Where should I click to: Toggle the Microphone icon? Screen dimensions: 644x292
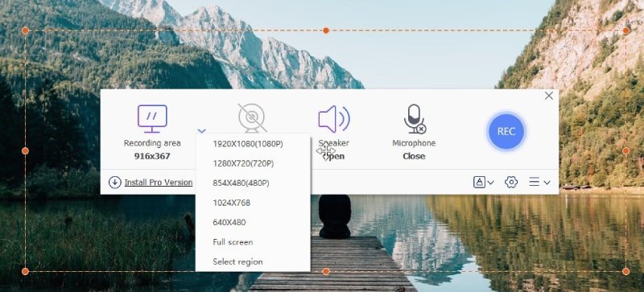click(x=415, y=119)
